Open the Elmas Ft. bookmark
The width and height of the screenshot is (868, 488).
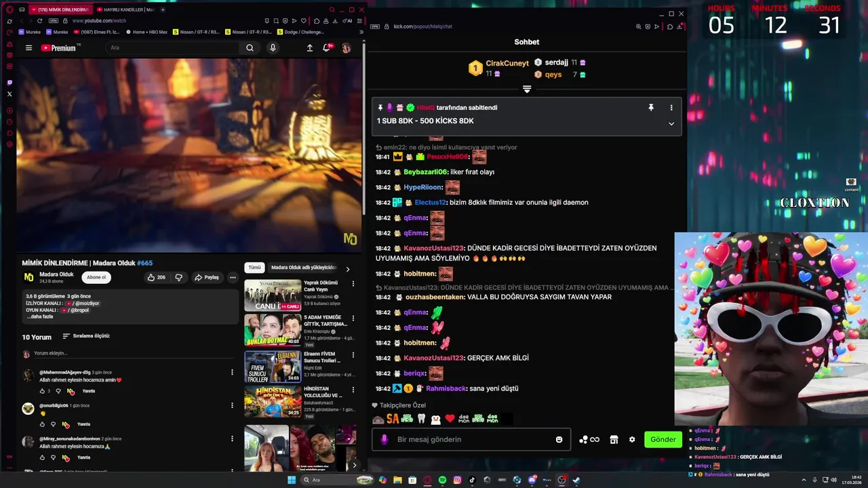(98, 32)
